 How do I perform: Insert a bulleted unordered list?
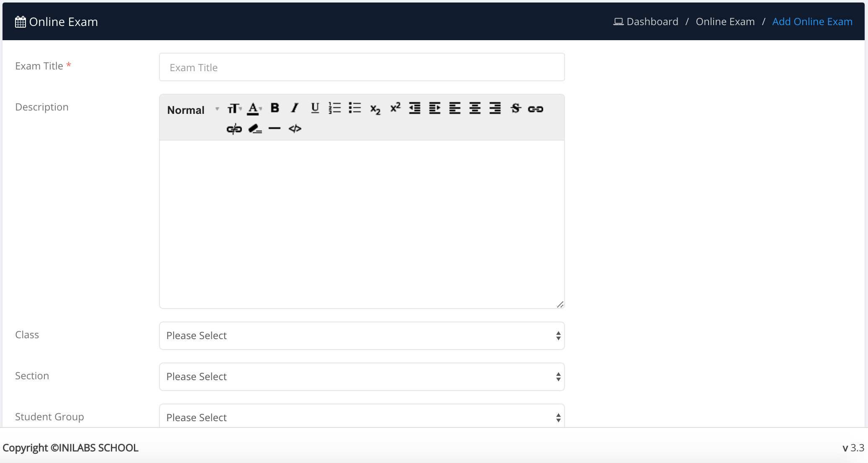click(x=354, y=108)
